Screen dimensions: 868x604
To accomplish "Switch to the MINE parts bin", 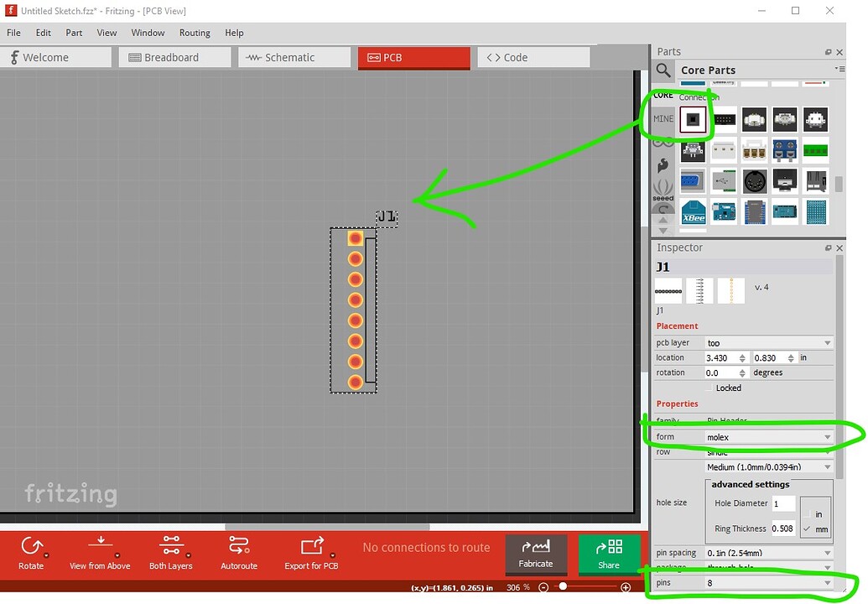I will pyautogui.click(x=662, y=119).
